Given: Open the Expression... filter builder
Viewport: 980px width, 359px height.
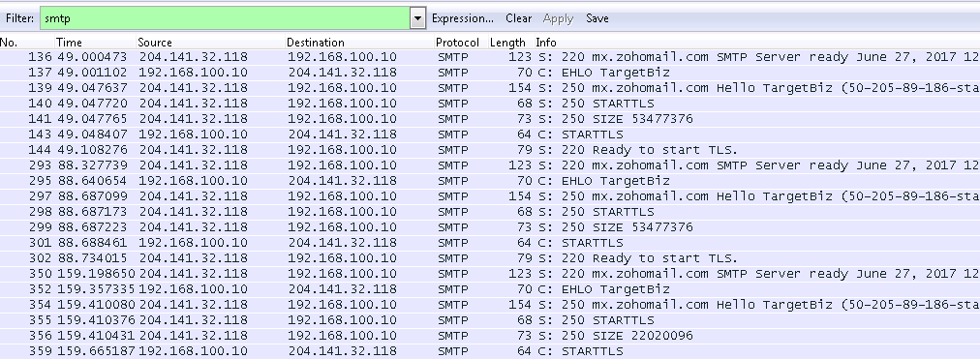Looking at the screenshot, I should (x=463, y=18).
